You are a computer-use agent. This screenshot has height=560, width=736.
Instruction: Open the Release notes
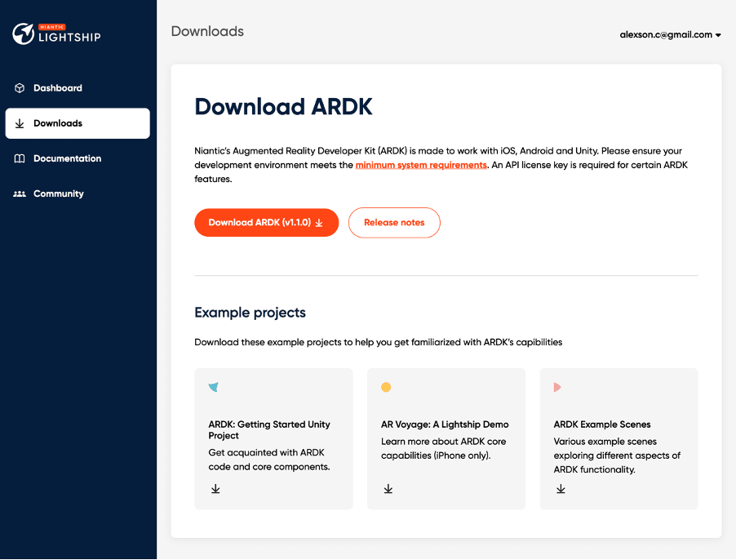click(394, 223)
